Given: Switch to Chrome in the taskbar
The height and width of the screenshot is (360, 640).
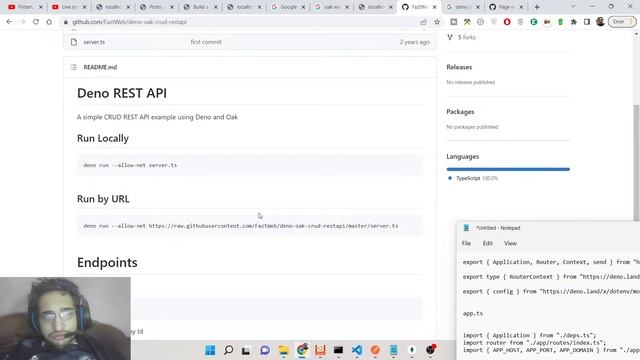Looking at the screenshot, I should [302, 350].
